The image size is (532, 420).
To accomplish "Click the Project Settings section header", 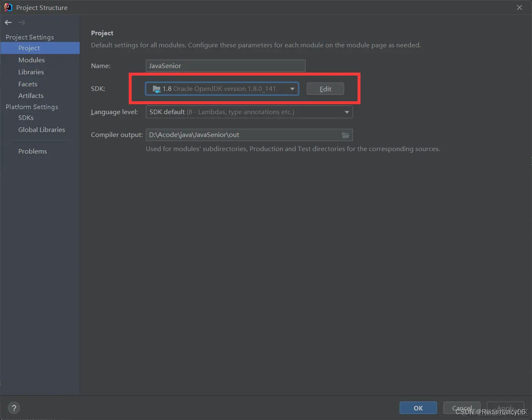I will pyautogui.click(x=30, y=37).
